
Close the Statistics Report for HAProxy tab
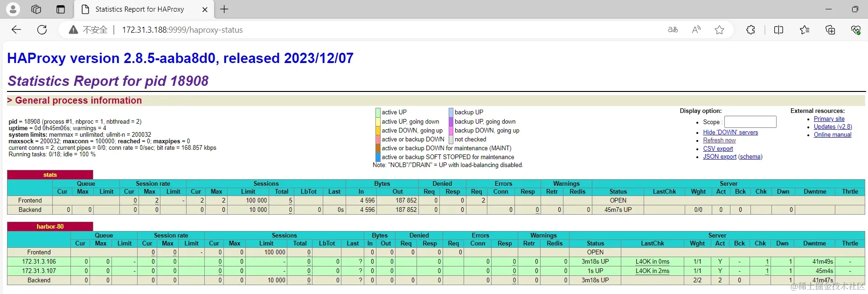[205, 9]
